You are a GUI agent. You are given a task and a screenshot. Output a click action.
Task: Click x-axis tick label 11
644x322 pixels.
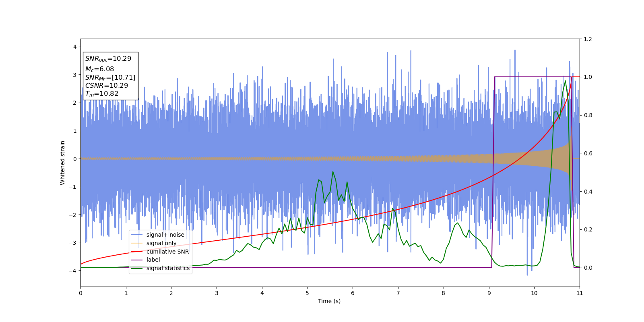[x=580, y=293]
